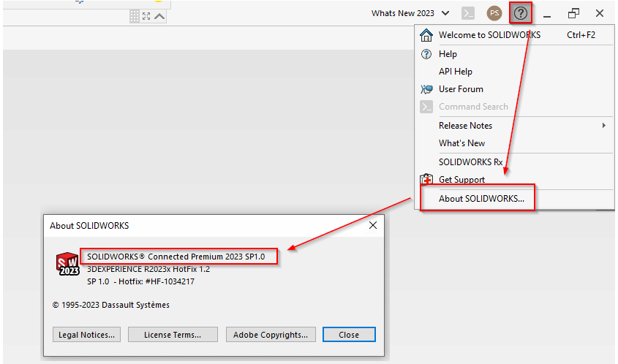Click the question mark icon beside Help
The width and height of the screenshot is (618, 364).
pos(426,54)
